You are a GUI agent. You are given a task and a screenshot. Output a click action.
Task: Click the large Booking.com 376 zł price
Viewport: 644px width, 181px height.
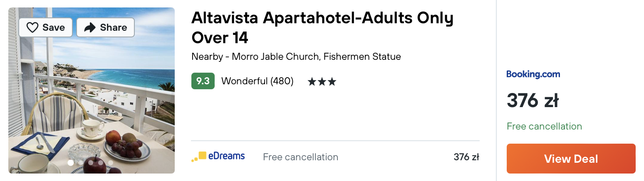click(x=533, y=101)
